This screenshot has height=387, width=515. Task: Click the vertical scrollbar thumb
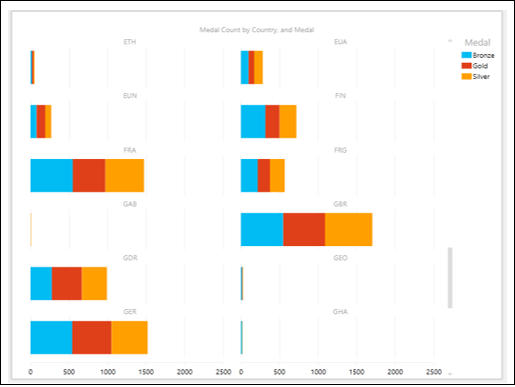[x=450, y=278]
